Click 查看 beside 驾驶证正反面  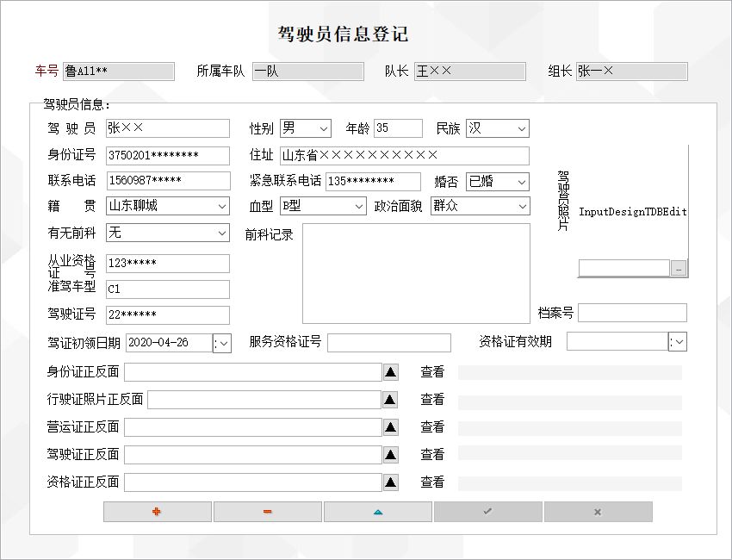[432, 455]
